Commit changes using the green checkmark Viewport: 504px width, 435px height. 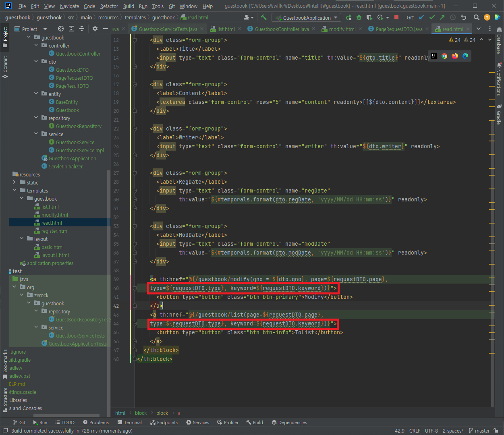tap(432, 17)
